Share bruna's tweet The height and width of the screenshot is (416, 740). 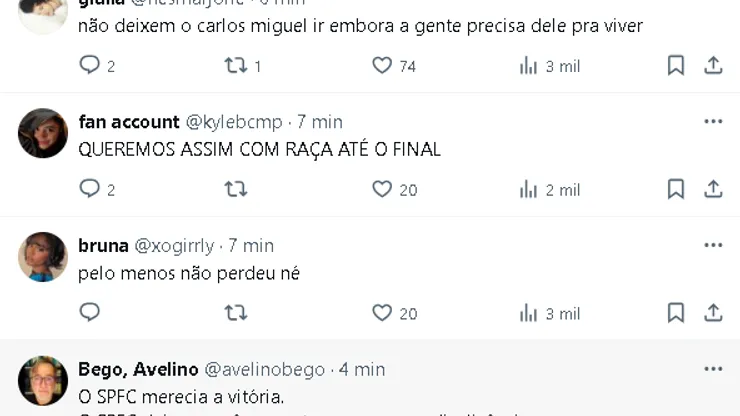coord(713,313)
